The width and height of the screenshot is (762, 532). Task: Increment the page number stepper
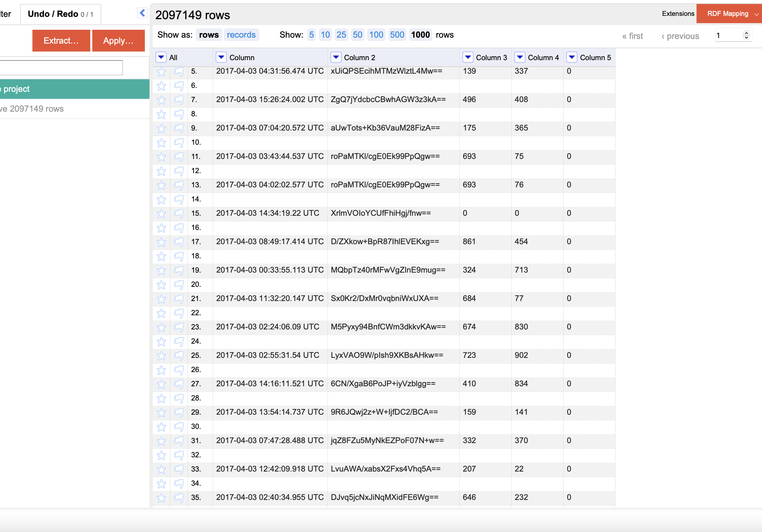746,33
